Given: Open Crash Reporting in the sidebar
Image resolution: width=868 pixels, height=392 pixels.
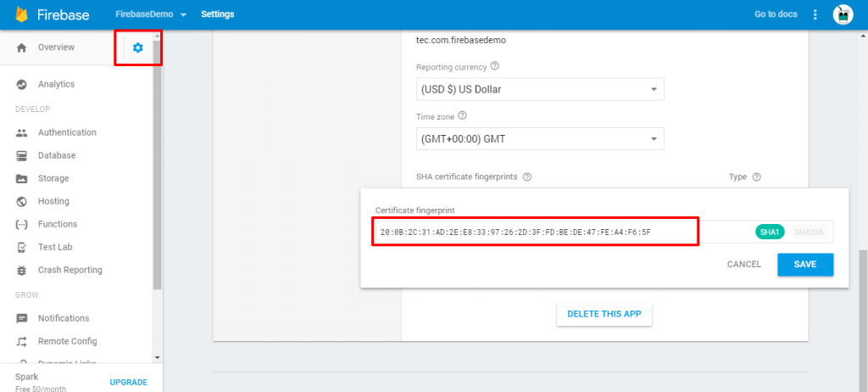Looking at the screenshot, I should (70, 270).
